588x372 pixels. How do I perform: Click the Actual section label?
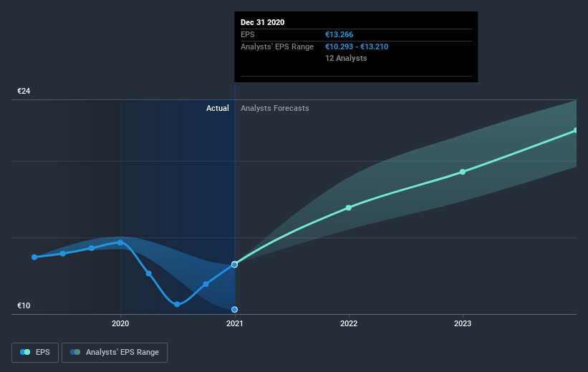(218, 108)
